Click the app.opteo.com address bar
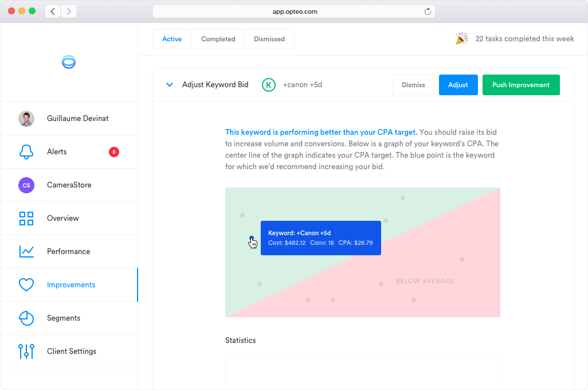Screen dimensions: 588x390 click(x=294, y=11)
